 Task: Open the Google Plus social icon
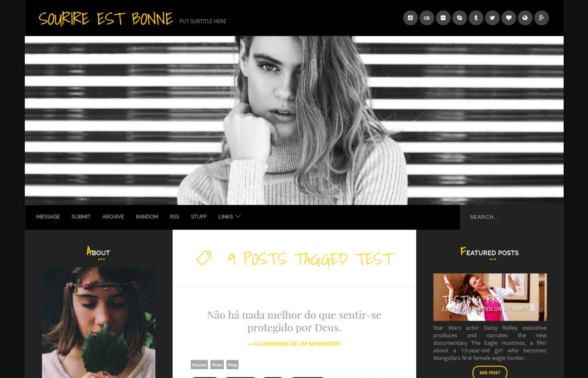click(x=542, y=18)
